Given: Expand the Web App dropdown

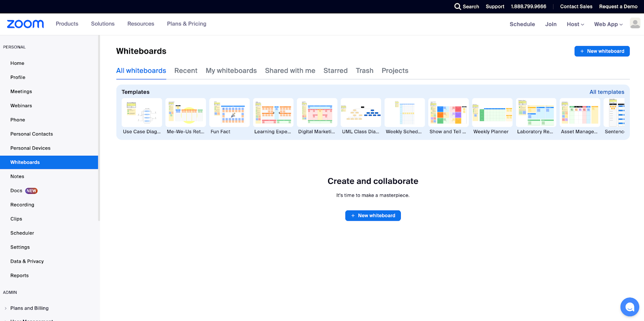Looking at the screenshot, I should click(608, 24).
